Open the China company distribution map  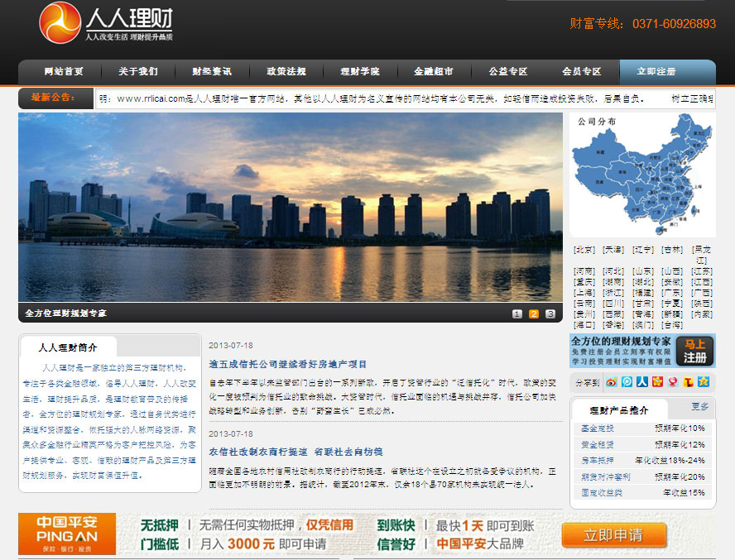(642, 174)
